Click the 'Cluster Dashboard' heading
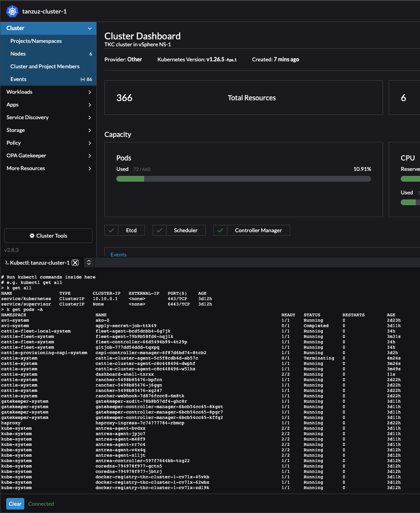 143,36
